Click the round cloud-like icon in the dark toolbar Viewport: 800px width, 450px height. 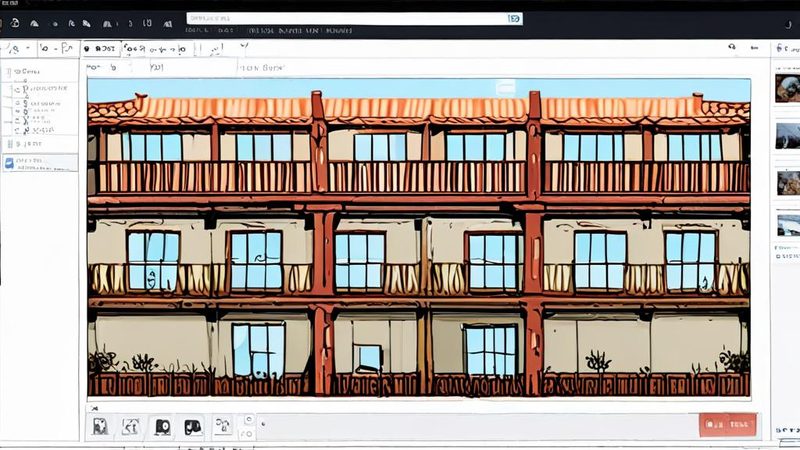tap(15, 23)
